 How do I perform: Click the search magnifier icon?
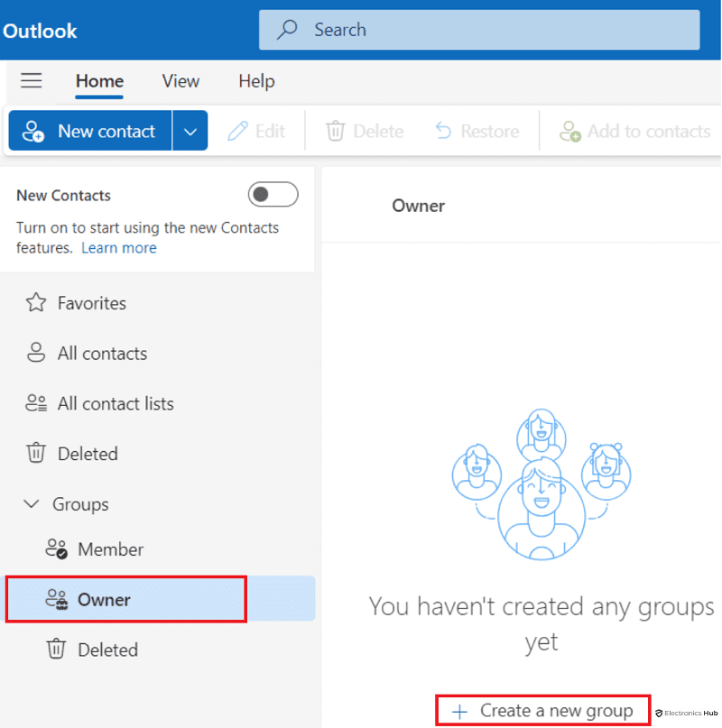(x=286, y=29)
